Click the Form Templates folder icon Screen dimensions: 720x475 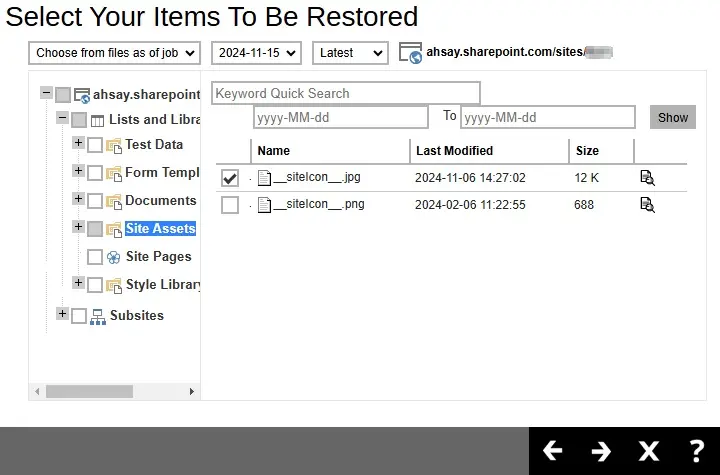tap(113, 174)
